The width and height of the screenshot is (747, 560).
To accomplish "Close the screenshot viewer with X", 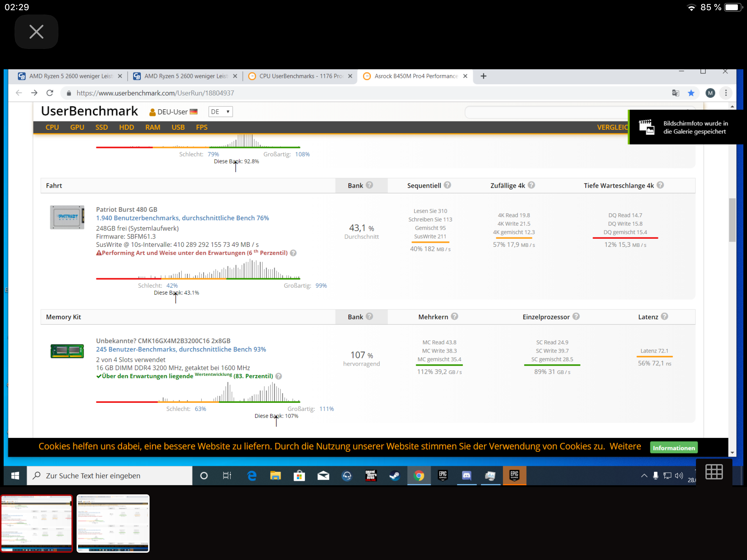I will [x=36, y=32].
